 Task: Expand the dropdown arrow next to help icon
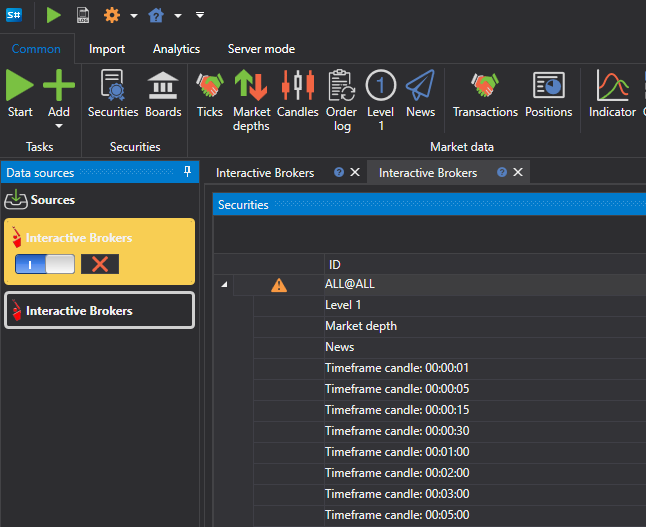point(178,16)
